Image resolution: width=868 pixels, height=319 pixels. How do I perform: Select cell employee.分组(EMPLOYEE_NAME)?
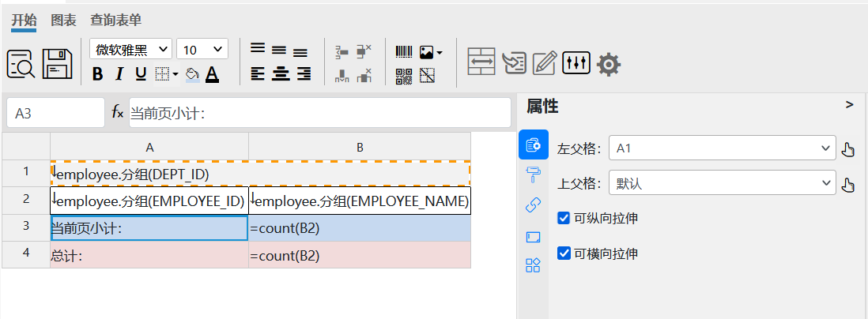tap(360, 201)
